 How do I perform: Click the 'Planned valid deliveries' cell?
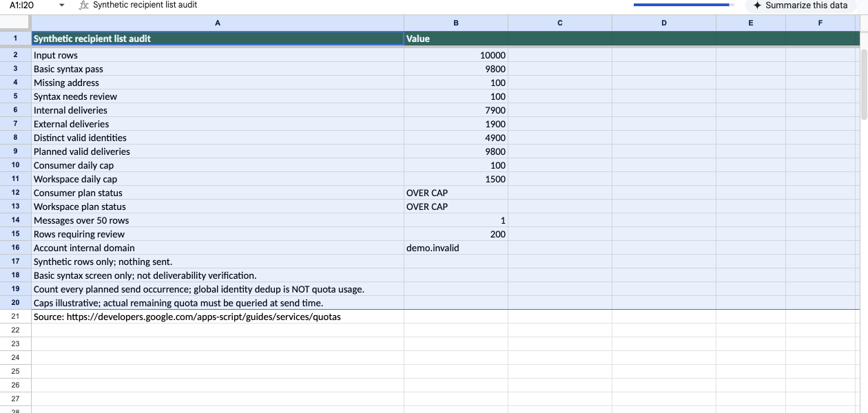pos(218,151)
